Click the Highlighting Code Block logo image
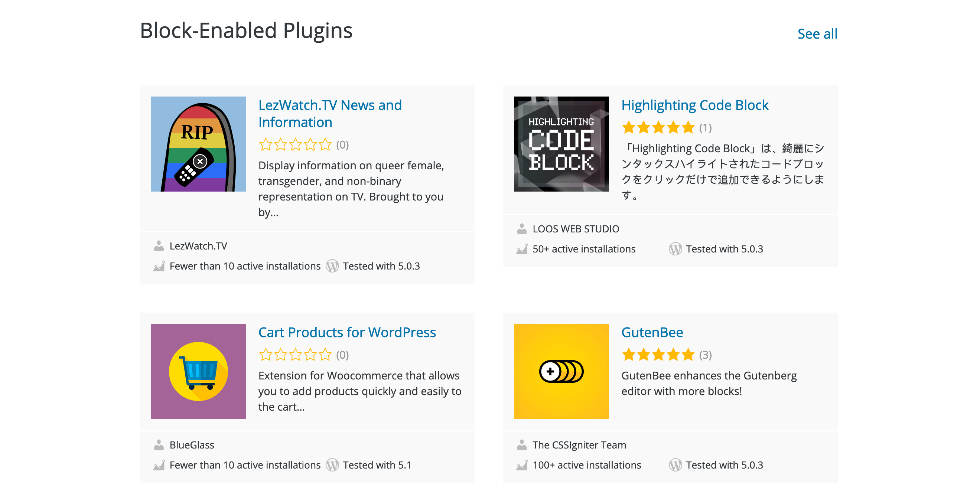 point(561,144)
